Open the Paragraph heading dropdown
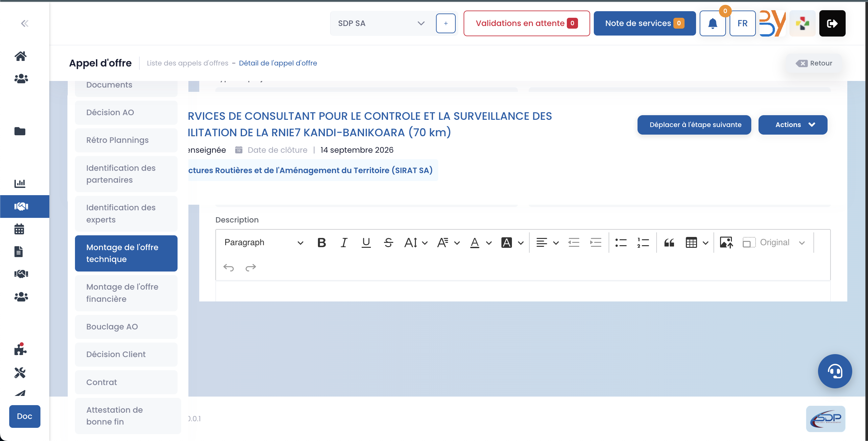868x441 pixels. pos(263,243)
